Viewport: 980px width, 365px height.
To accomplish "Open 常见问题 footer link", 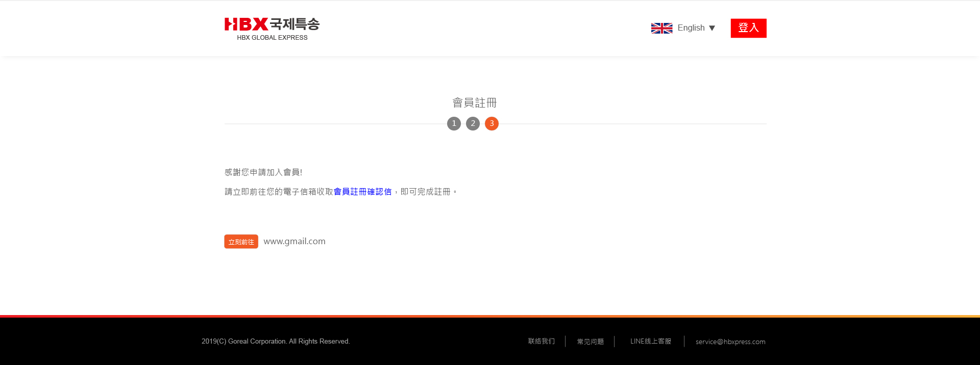I will [x=590, y=342].
